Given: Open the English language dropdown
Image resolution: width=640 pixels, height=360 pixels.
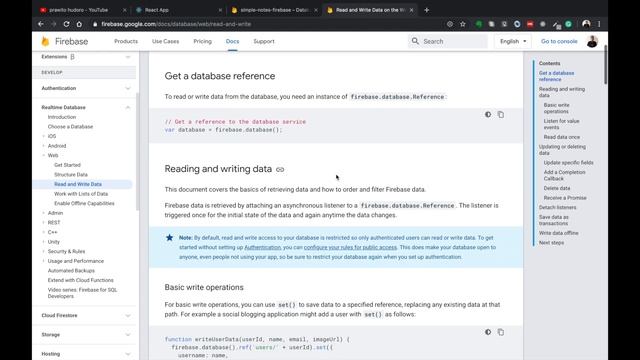Looking at the screenshot, I should pos(513,41).
